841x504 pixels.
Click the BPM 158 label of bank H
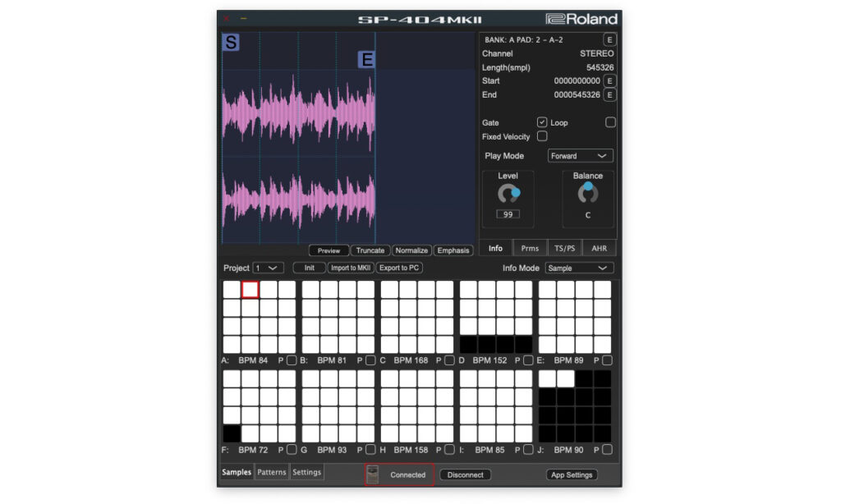pos(411,450)
